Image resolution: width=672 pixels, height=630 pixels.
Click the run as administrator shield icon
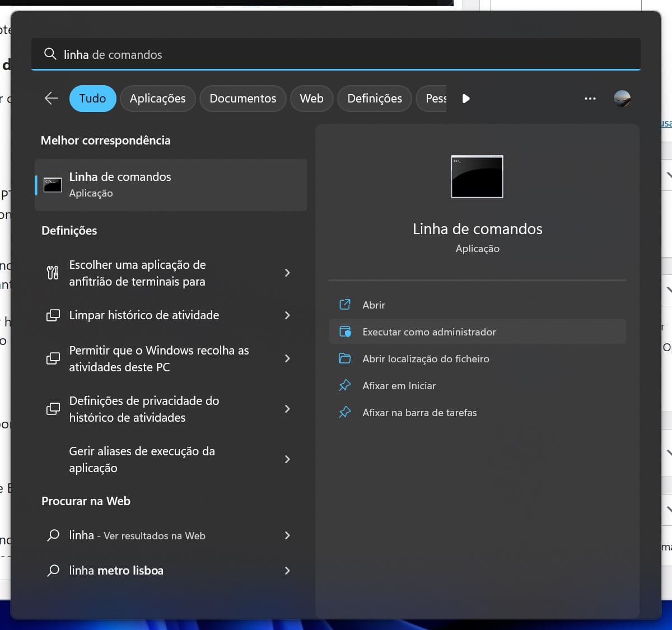[345, 332]
